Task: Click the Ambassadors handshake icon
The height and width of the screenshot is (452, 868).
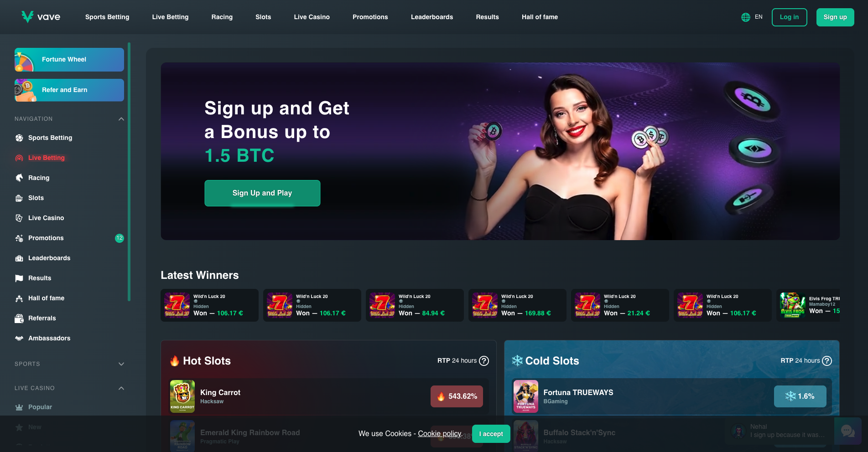Action: (19, 338)
